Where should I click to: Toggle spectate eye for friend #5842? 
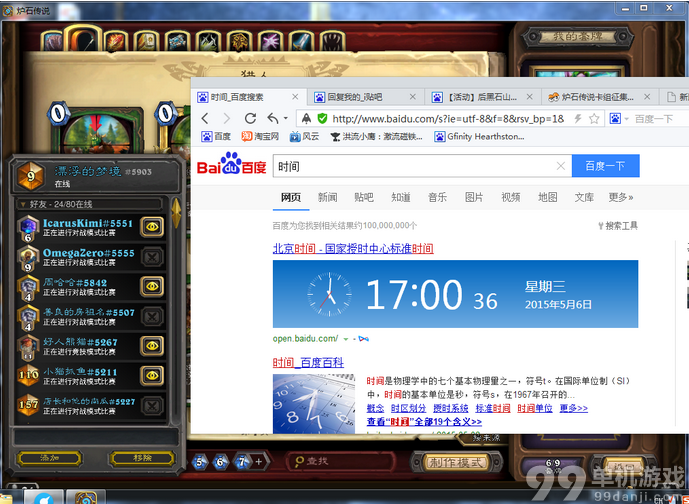click(152, 286)
